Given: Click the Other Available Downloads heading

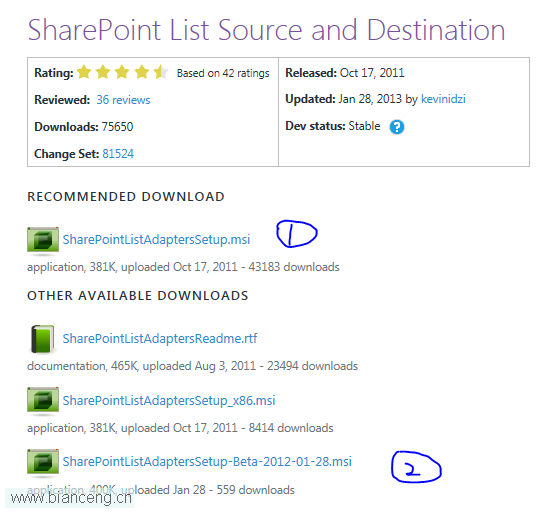Looking at the screenshot, I should (138, 296).
